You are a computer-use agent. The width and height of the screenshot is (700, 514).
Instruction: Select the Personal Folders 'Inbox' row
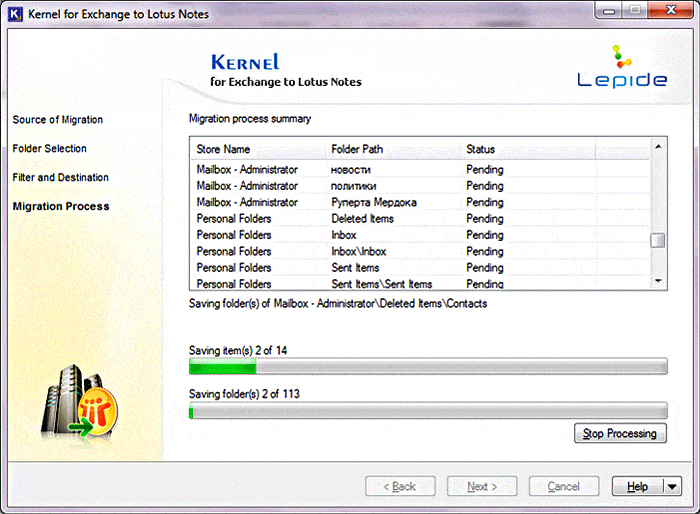(421, 235)
